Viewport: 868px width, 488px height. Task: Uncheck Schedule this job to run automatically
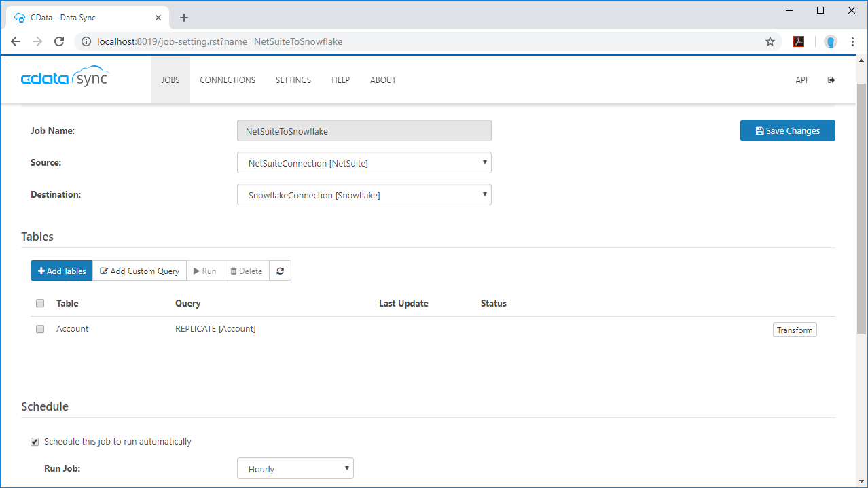click(35, 442)
